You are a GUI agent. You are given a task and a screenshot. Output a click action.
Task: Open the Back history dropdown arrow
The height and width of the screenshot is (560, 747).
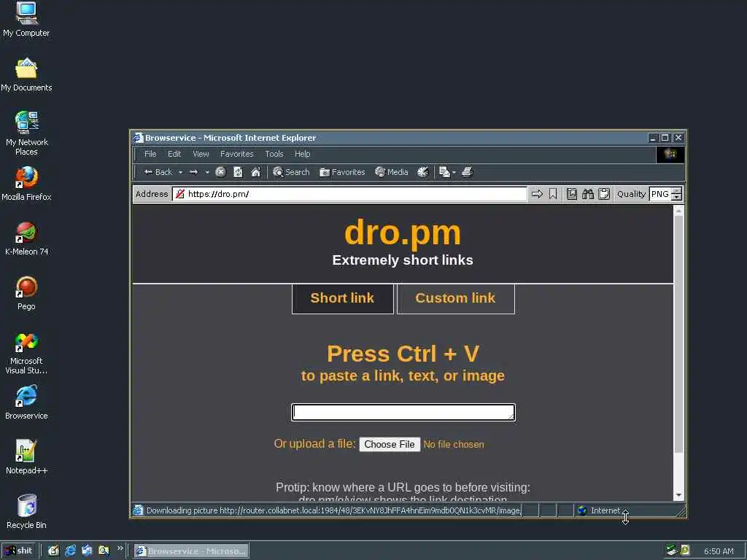[181, 172]
